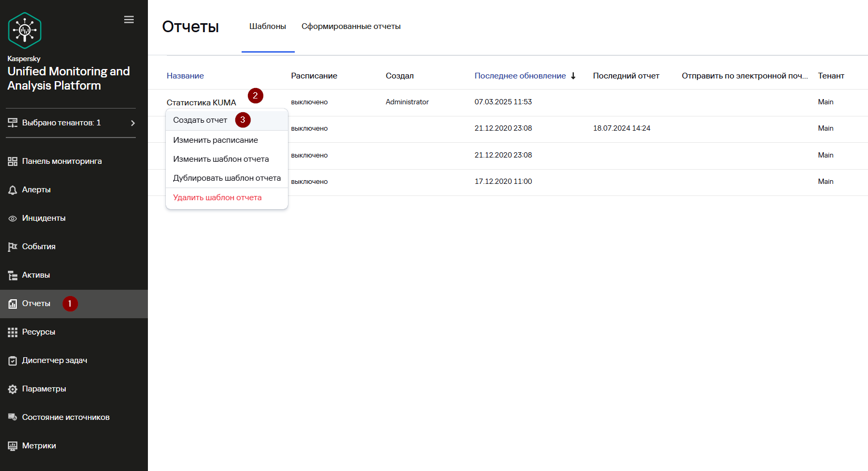Click the tenant selector icon
The image size is (868, 471).
click(x=13, y=123)
